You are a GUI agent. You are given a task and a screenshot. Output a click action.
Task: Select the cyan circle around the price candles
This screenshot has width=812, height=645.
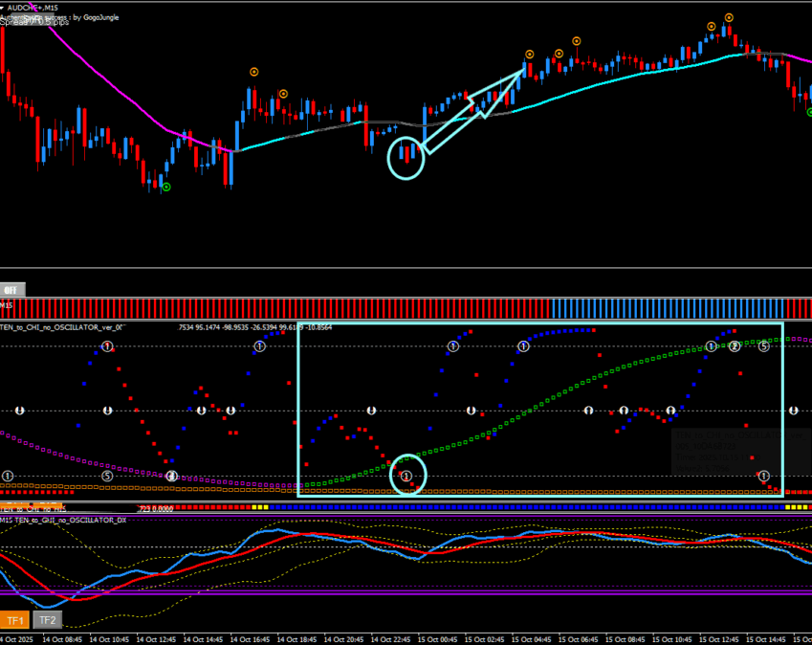tap(406, 158)
